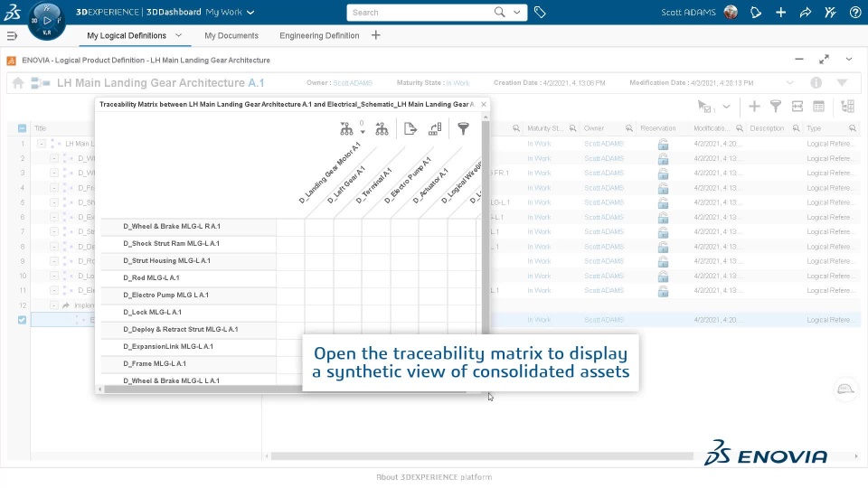Viewport: 868px width, 488px height.
Task: Minimize the ENOVIA widget
Action: tap(798, 60)
